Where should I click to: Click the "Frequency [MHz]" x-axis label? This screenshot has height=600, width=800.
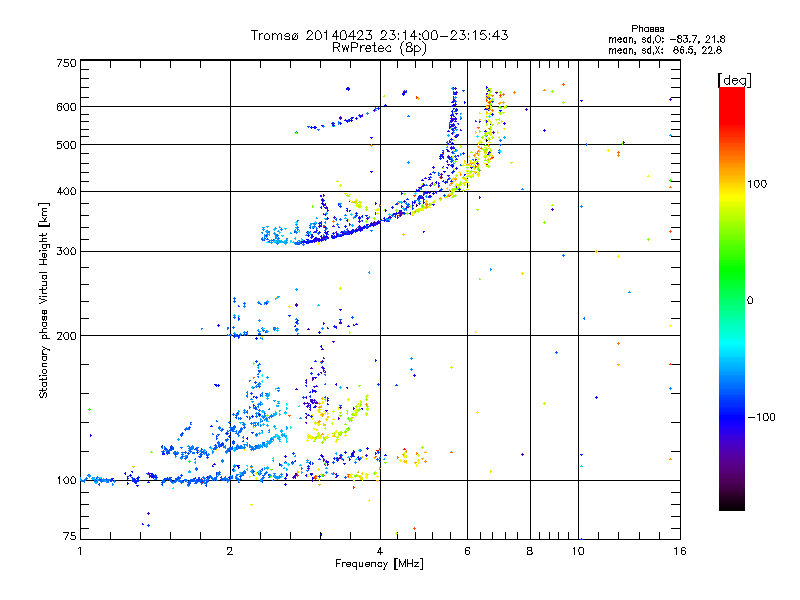pos(379,564)
